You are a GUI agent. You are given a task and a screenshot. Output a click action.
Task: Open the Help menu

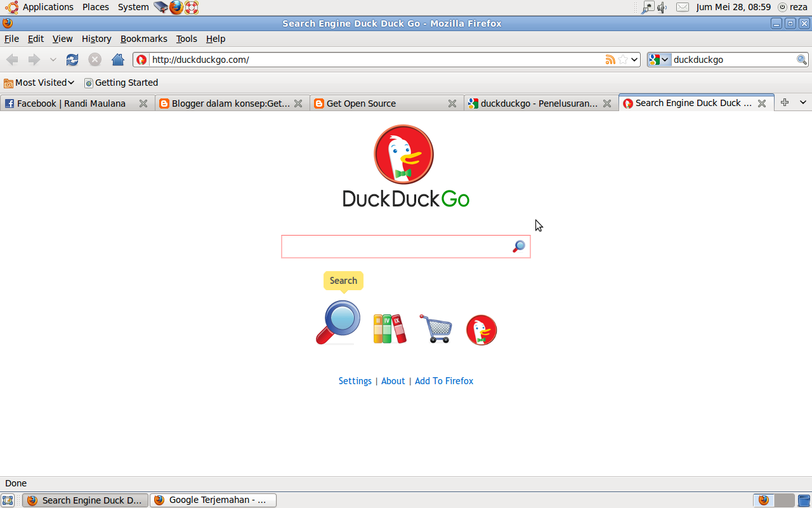216,39
